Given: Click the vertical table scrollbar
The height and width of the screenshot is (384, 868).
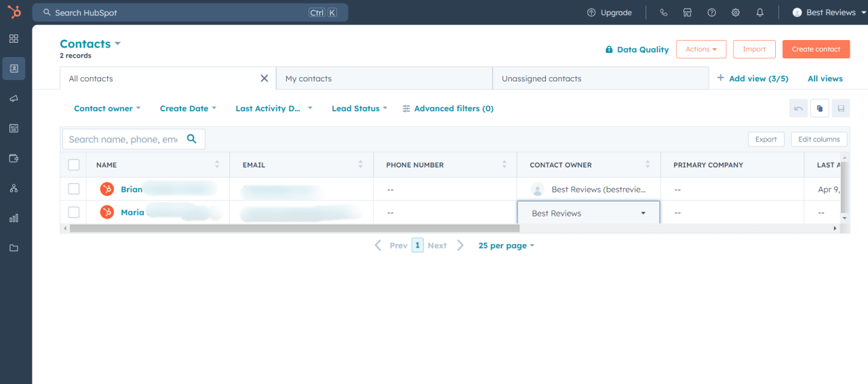Looking at the screenshot, I should [x=844, y=187].
